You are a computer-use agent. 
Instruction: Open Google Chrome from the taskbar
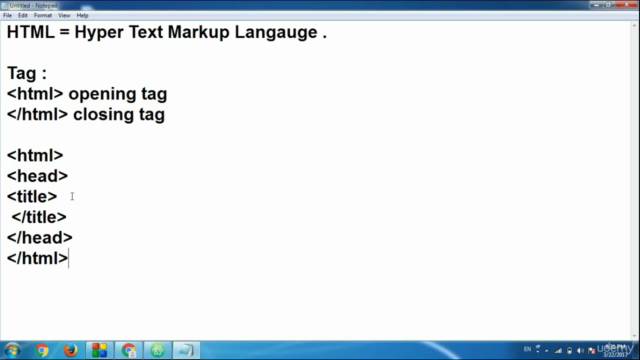coord(42,350)
